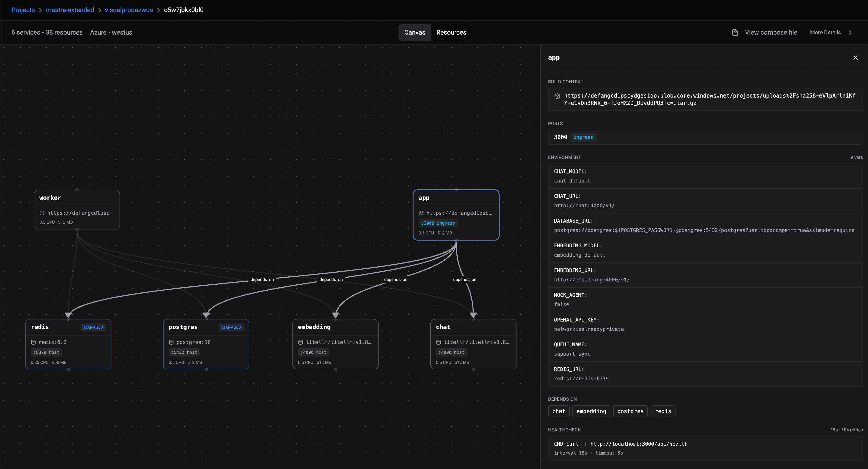Expand More Details chevron
This screenshot has height=469, width=868.
[x=850, y=33]
